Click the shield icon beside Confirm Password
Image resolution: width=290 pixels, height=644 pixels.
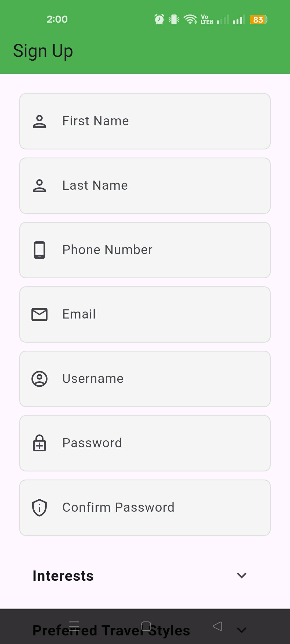click(x=39, y=508)
